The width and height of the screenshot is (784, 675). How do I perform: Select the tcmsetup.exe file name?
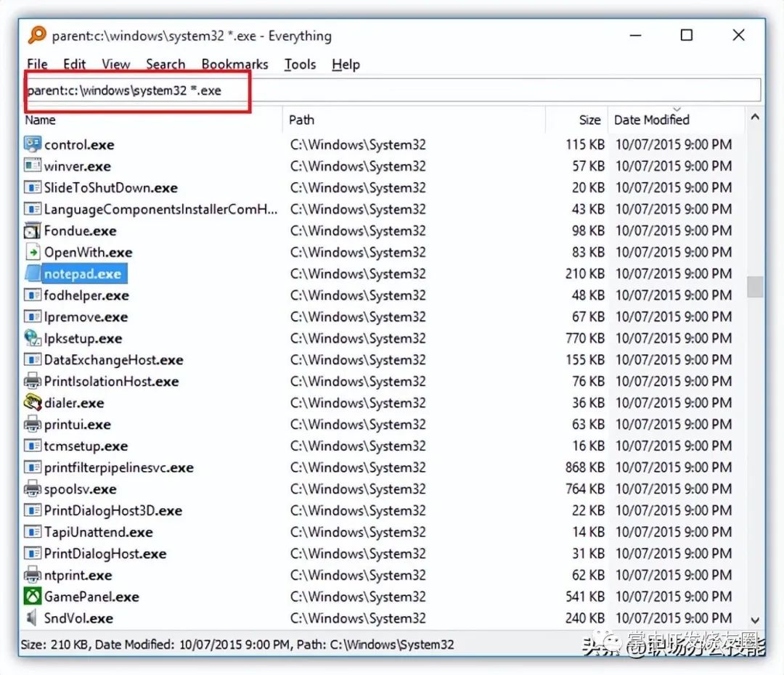point(86,446)
